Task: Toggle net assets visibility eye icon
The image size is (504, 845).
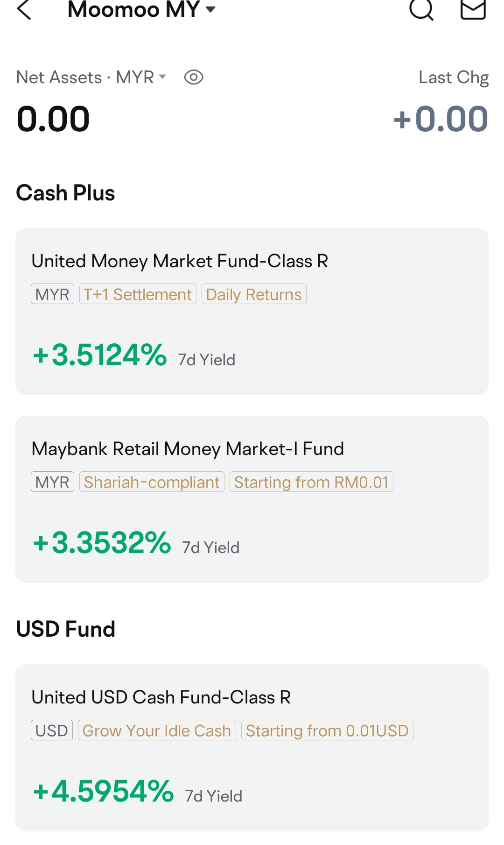Action: 194,77
